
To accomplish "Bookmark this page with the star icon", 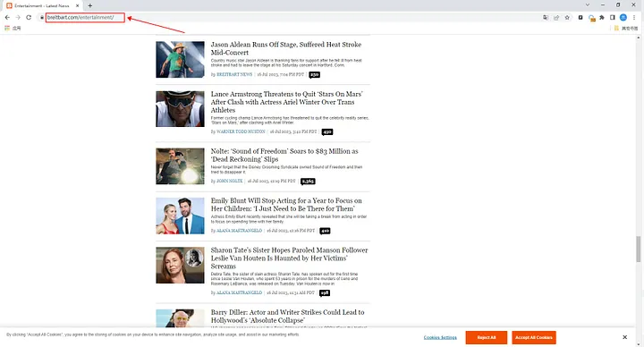I will pyautogui.click(x=567, y=17).
